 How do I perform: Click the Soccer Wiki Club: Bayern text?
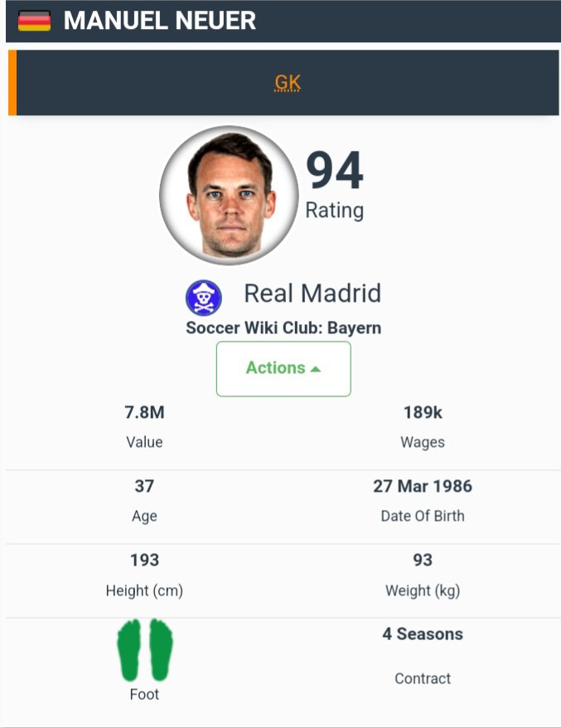(x=283, y=328)
